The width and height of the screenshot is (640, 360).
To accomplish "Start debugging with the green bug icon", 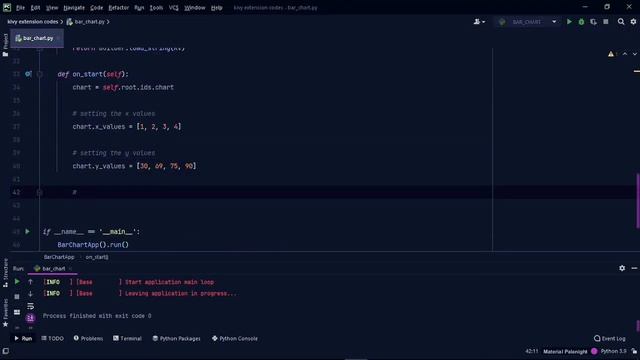I will coord(581,22).
